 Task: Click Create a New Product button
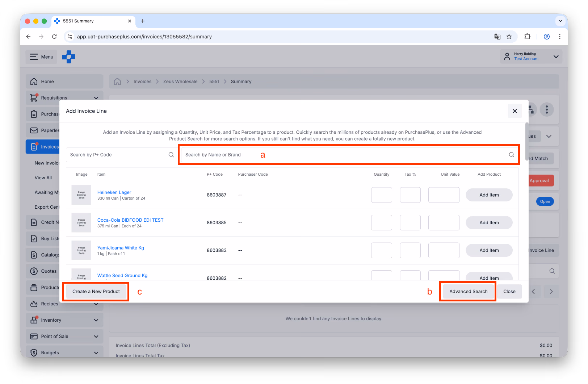click(x=96, y=292)
